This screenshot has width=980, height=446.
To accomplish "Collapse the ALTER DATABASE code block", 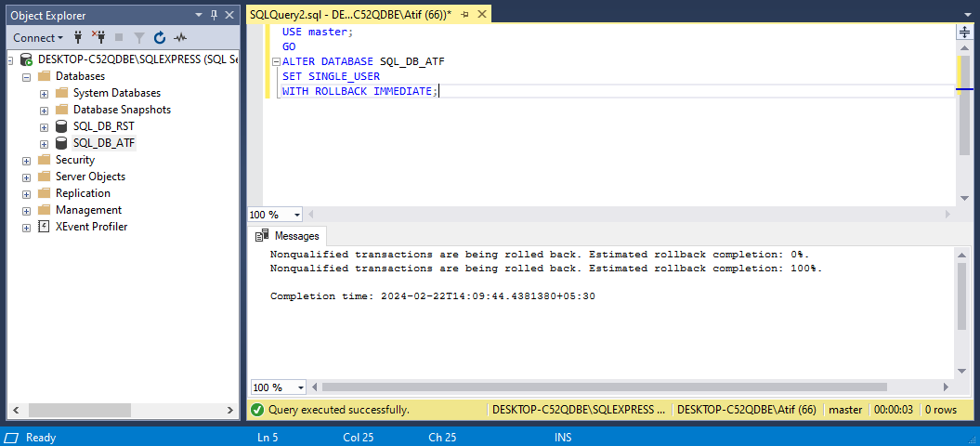I will pos(276,62).
